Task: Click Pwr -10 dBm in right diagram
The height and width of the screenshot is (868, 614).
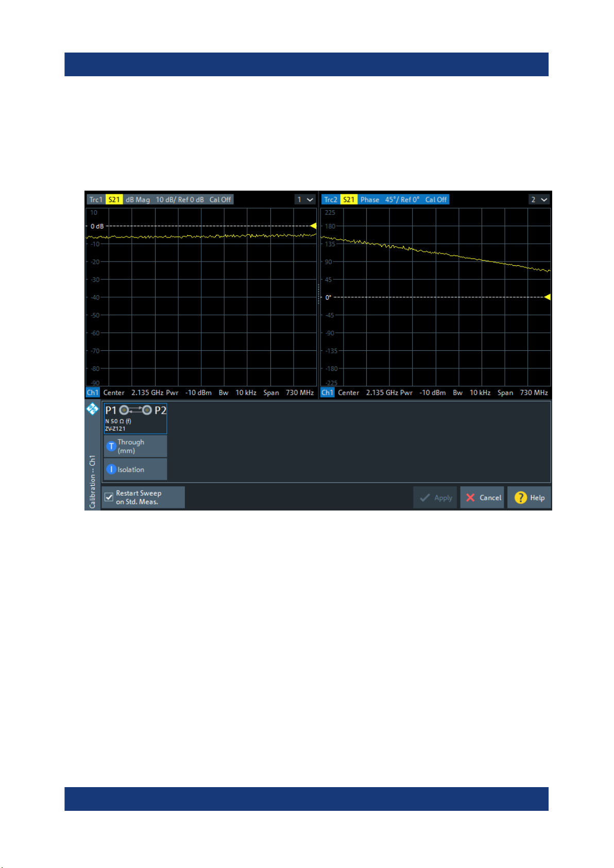Action: pos(423,393)
